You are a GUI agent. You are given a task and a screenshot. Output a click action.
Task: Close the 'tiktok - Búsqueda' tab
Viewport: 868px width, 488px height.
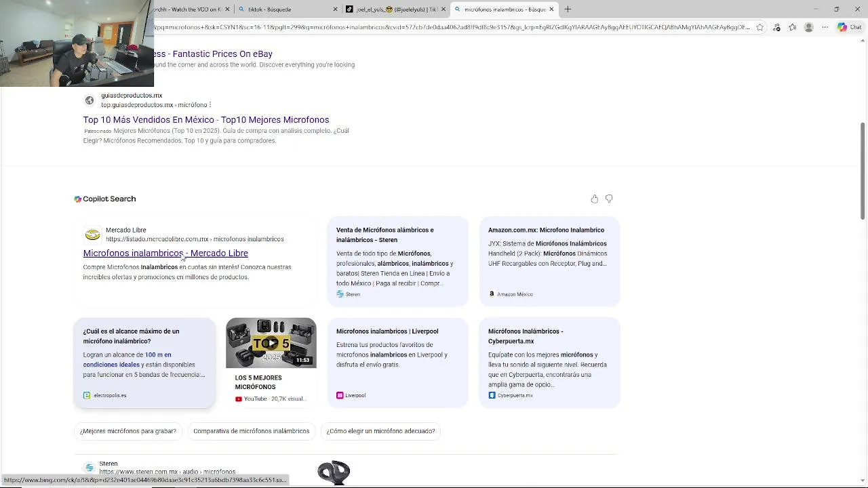(x=335, y=9)
